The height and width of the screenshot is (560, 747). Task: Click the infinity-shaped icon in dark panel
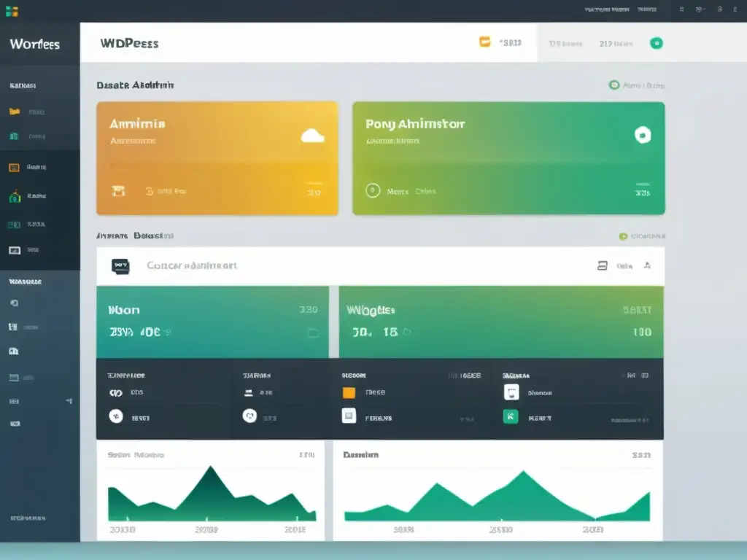pos(116,393)
